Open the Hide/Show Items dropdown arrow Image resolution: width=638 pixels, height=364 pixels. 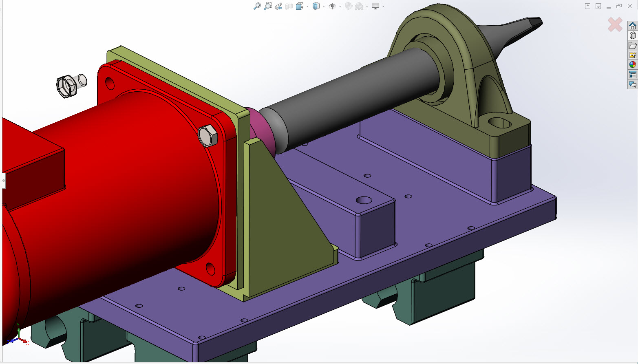click(340, 6)
